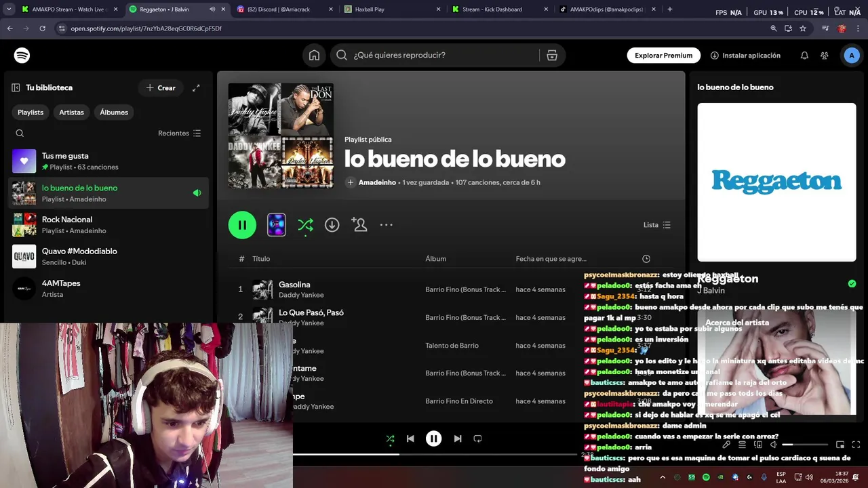Click the clock duration column icon

coord(646,259)
